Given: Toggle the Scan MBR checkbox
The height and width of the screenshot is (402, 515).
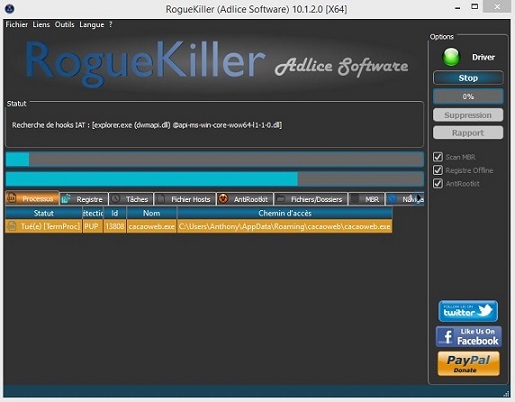Looking at the screenshot, I should click(x=438, y=157).
